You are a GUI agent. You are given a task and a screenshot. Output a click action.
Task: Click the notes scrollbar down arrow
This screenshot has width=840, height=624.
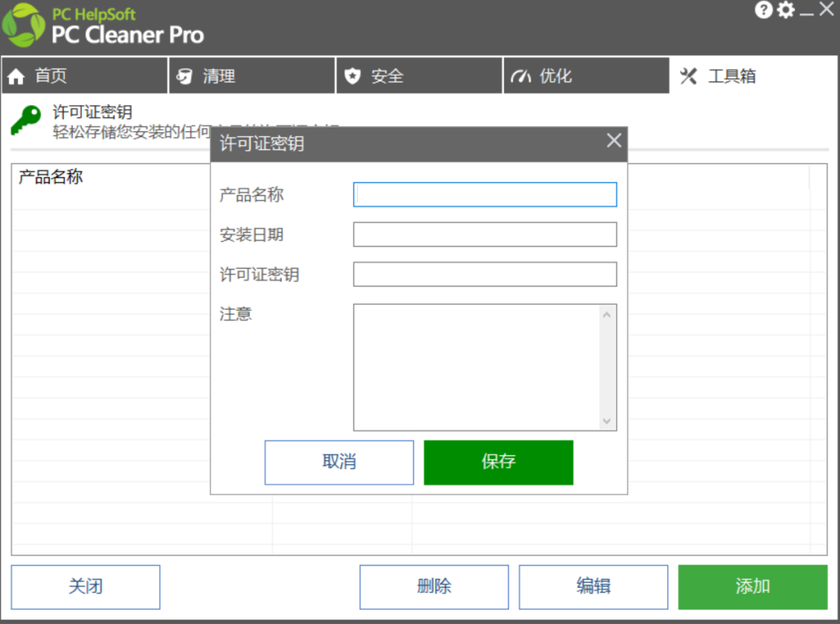click(x=607, y=421)
